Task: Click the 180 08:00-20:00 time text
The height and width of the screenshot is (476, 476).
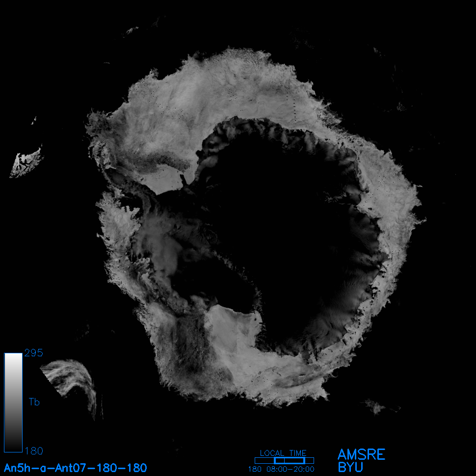Action: pos(281,469)
